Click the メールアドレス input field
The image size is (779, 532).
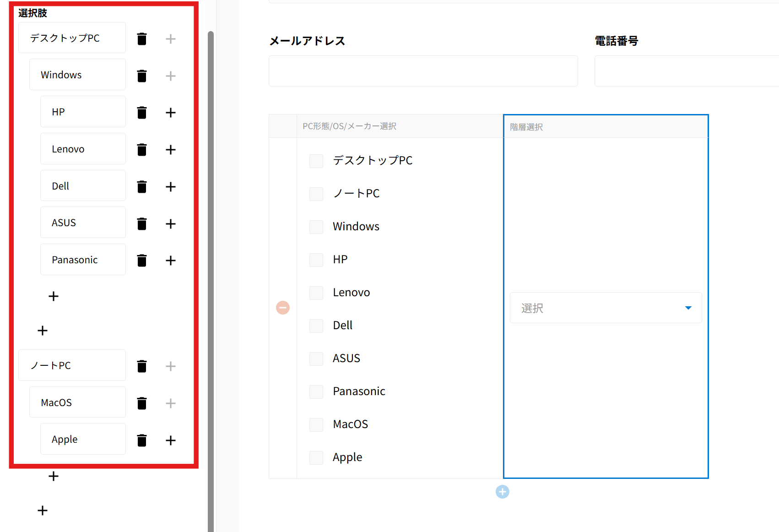(423, 71)
